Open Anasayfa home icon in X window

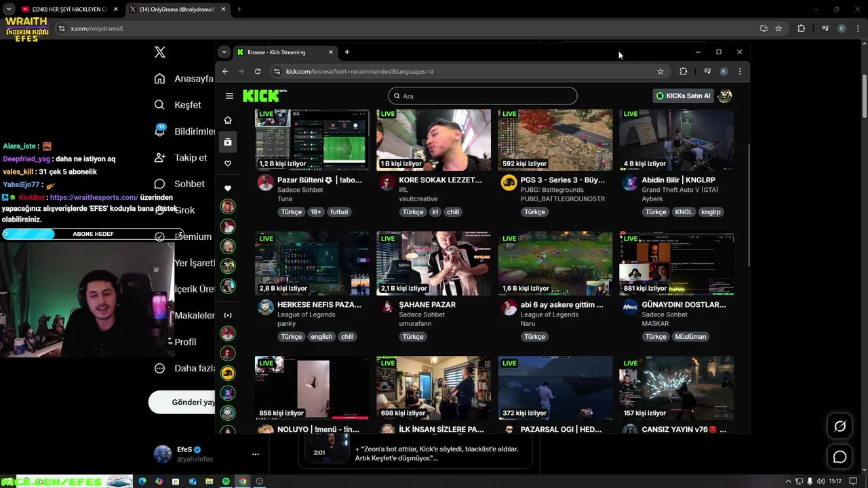coord(159,79)
